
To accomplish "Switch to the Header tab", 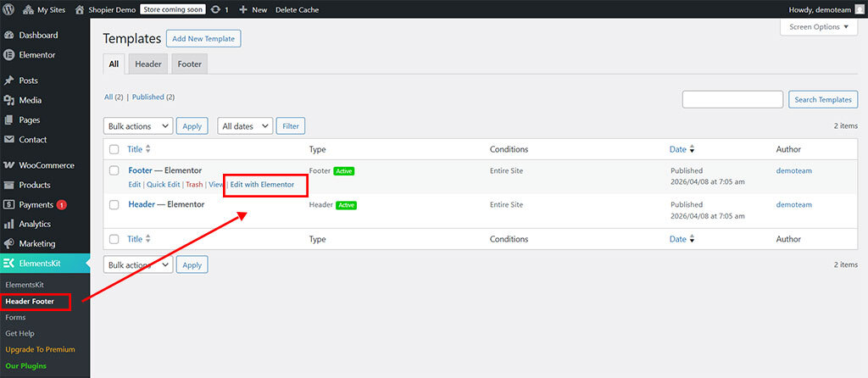I will tap(147, 64).
